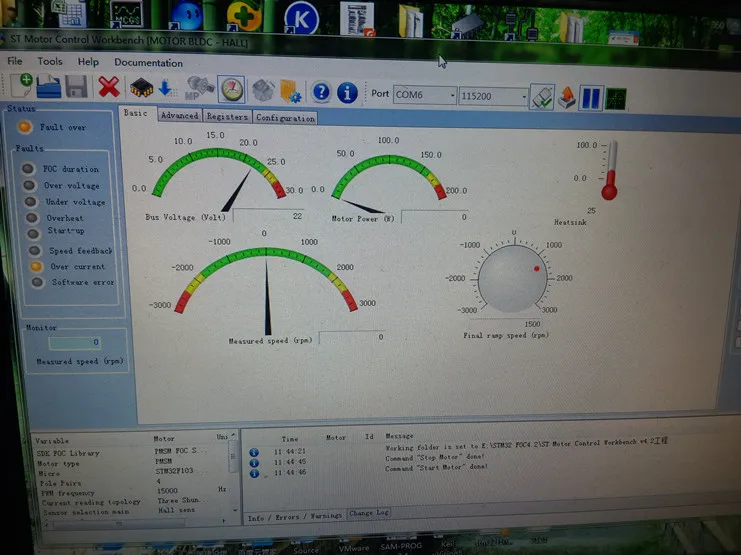Open the Help menu
Image resolution: width=741 pixels, height=555 pixels.
(88, 62)
